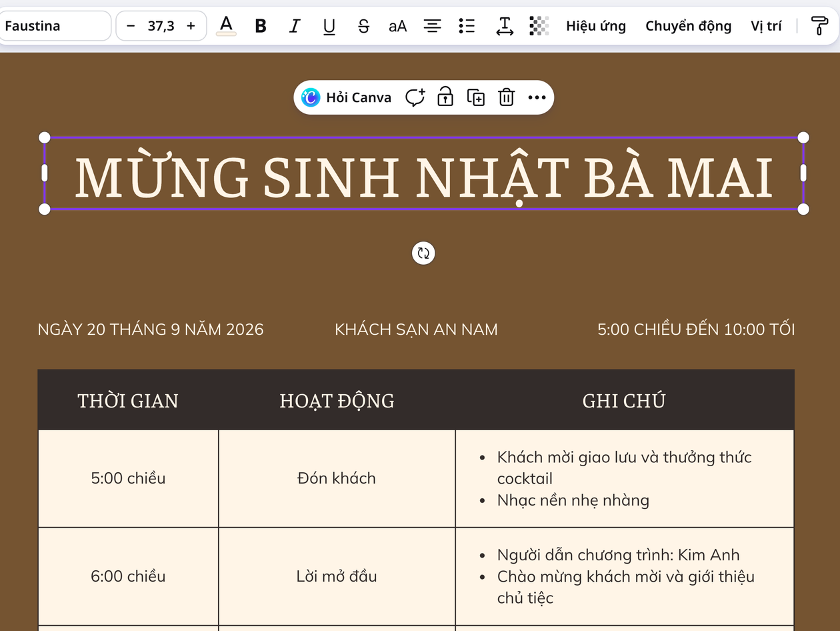Click left side width handle of title box

45,173
